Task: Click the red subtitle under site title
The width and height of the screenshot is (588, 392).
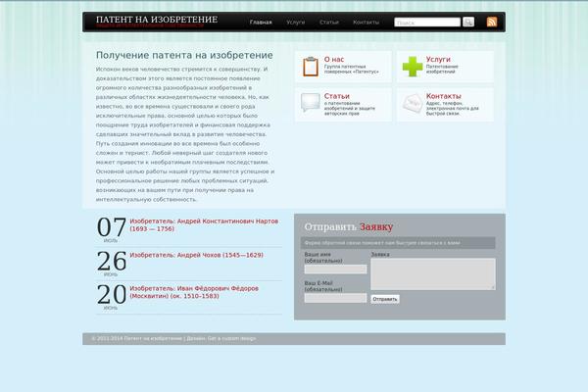Action: [x=150, y=25]
